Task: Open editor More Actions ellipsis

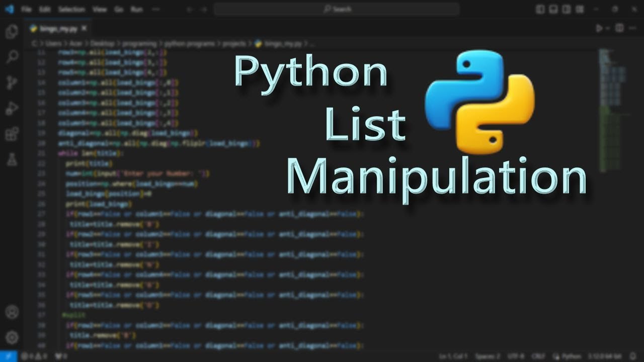Action: (633, 29)
